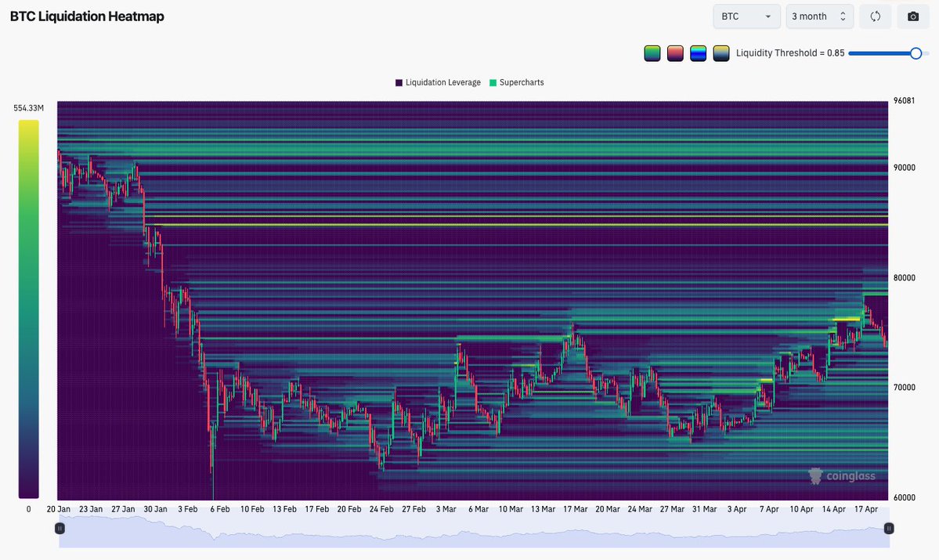Viewport: 939px width, 560px height.
Task: Click the 80000 price axis label
Action: point(905,278)
